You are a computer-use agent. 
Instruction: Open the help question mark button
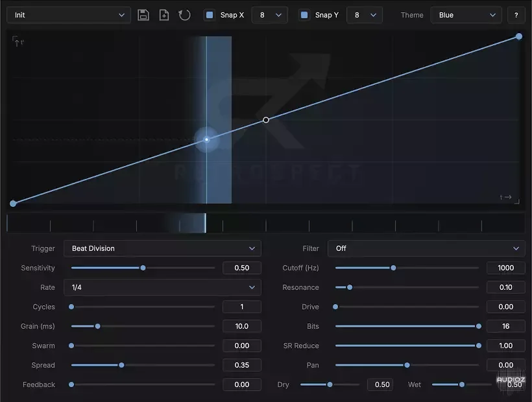pos(516,15)
